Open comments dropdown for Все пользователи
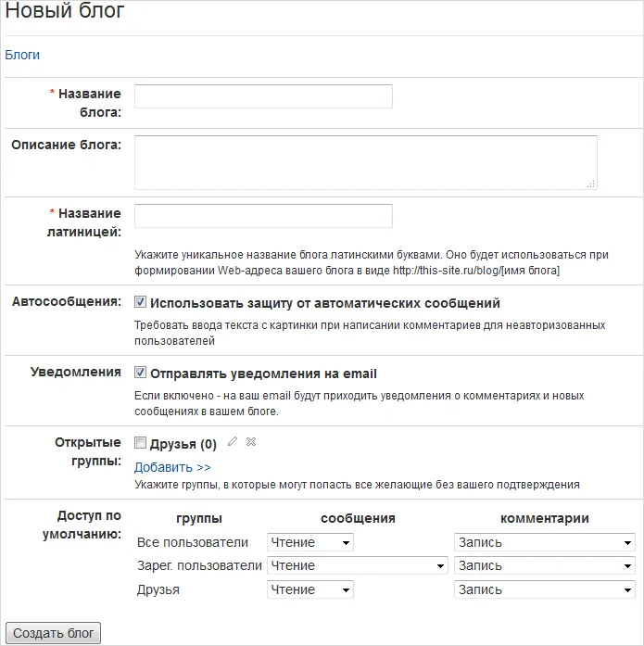 click(x=544, y=542)
